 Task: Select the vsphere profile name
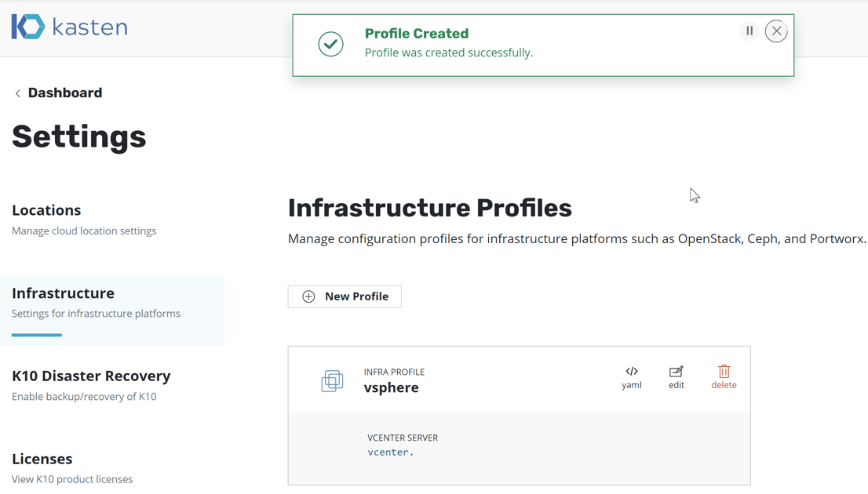point(392,387)
